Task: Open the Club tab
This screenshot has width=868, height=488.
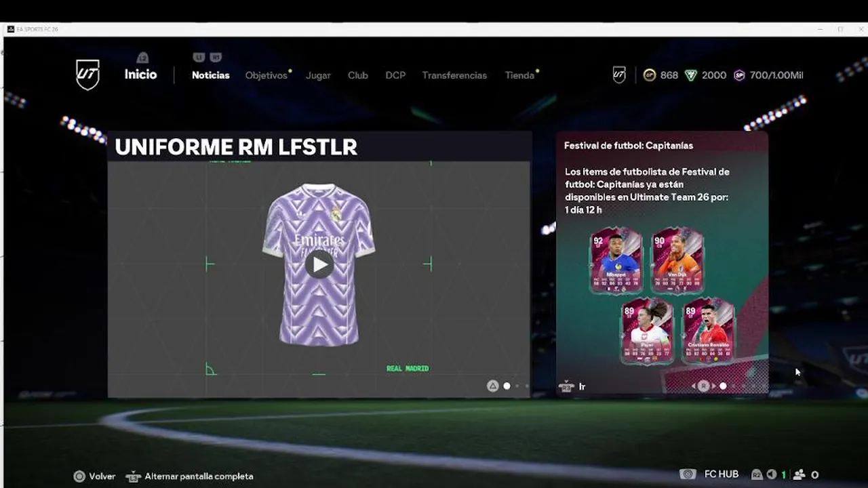Action: coord(358,75)
